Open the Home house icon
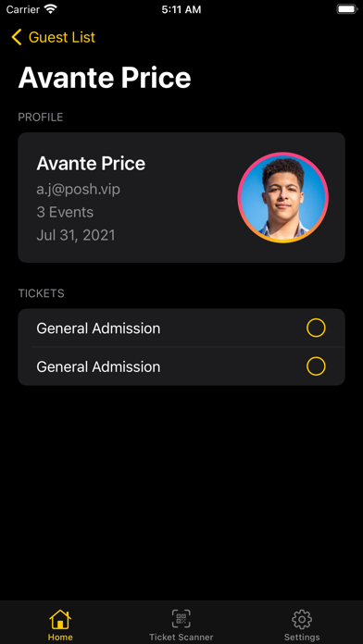This screenshot has width=363, height=644. 60,619
